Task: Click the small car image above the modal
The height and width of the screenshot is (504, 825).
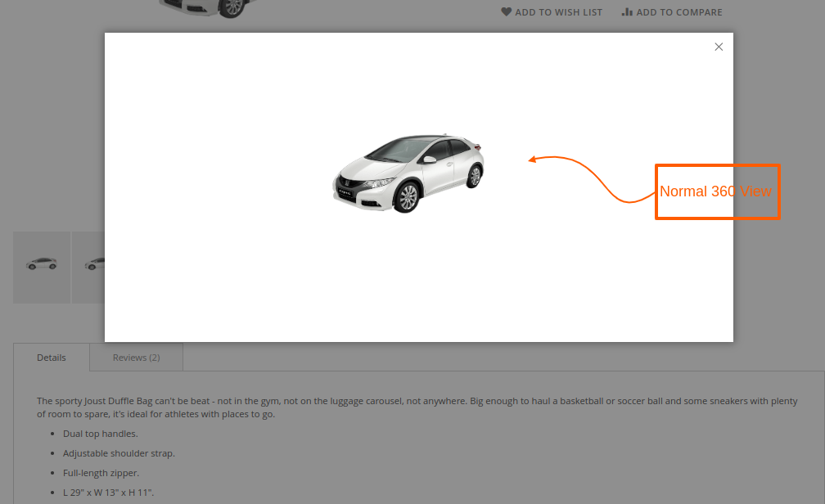Action: pyautogui.click(x=207, y=8)
